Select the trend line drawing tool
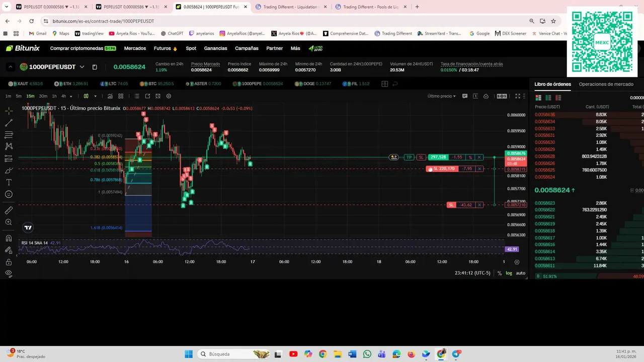Image resolution: width=644 pixels, height=362 pixels. (9, 123)
